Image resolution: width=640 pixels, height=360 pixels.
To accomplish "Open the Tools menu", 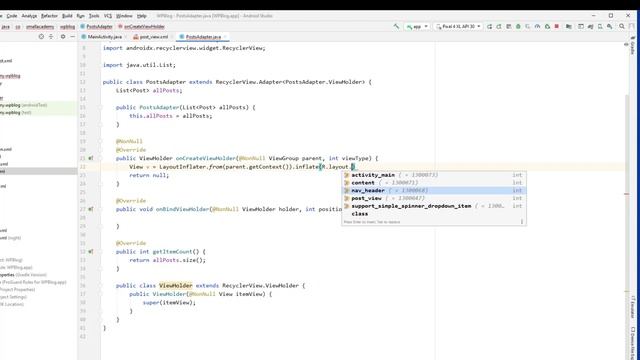I will (x=94, y=16).
